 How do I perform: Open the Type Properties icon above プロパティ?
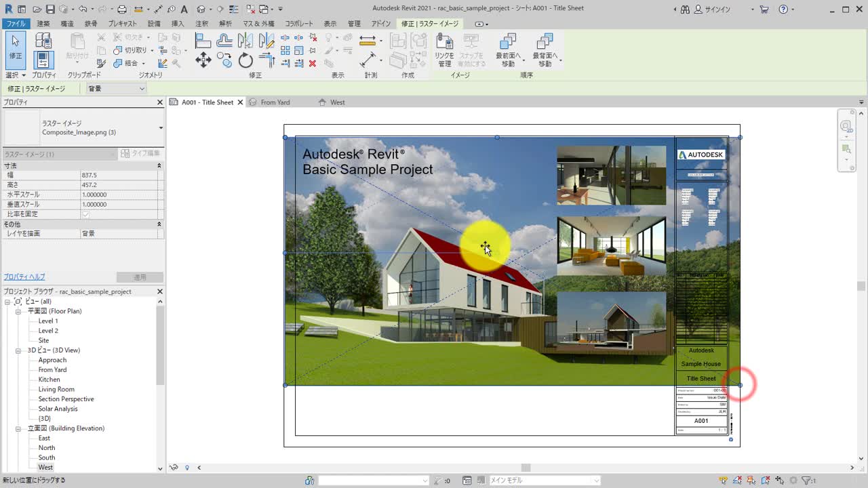(44, 39)
